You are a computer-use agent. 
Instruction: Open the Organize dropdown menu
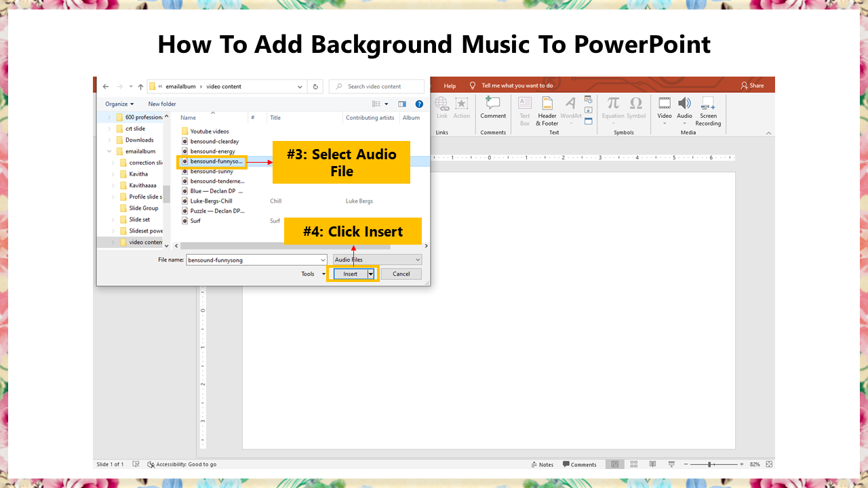pos(119,104)
